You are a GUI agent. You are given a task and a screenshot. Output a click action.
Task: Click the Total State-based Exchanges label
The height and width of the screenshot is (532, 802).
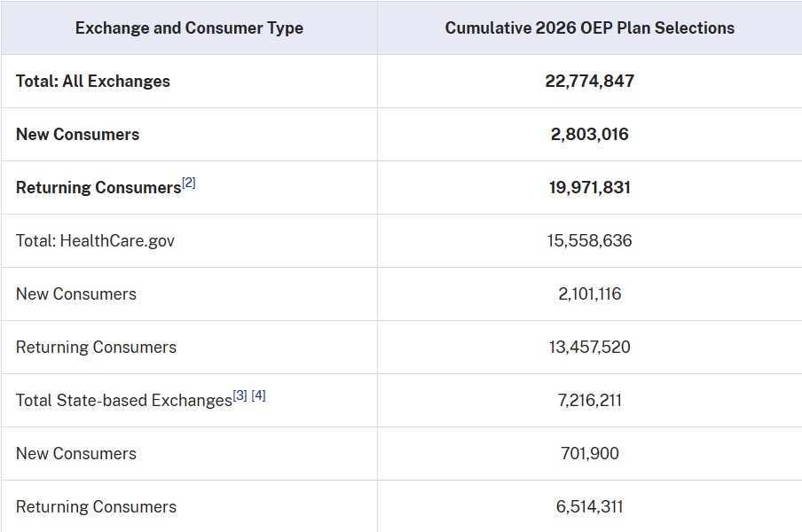(123, 401)
